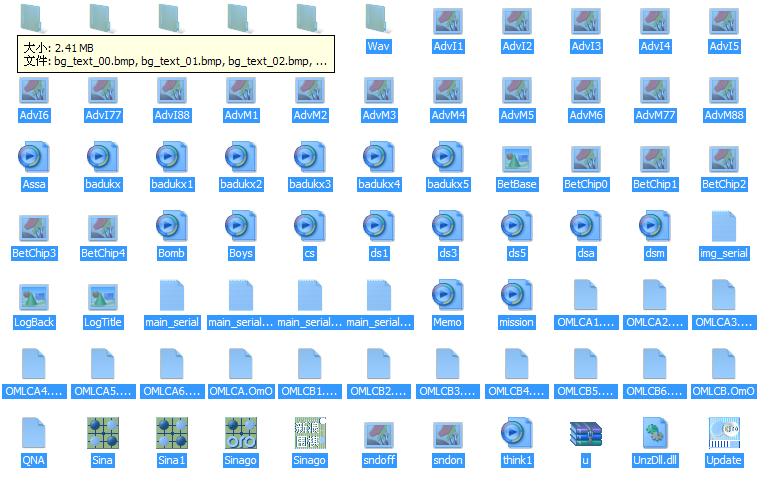Select the Update installer icon
This screenshot has height=485, width=771.
coord(724,433)
